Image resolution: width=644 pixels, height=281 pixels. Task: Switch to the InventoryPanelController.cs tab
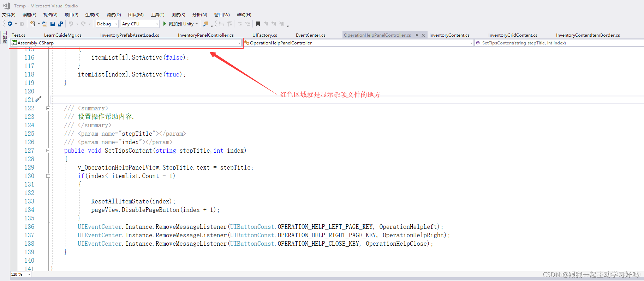coord(206,35)
